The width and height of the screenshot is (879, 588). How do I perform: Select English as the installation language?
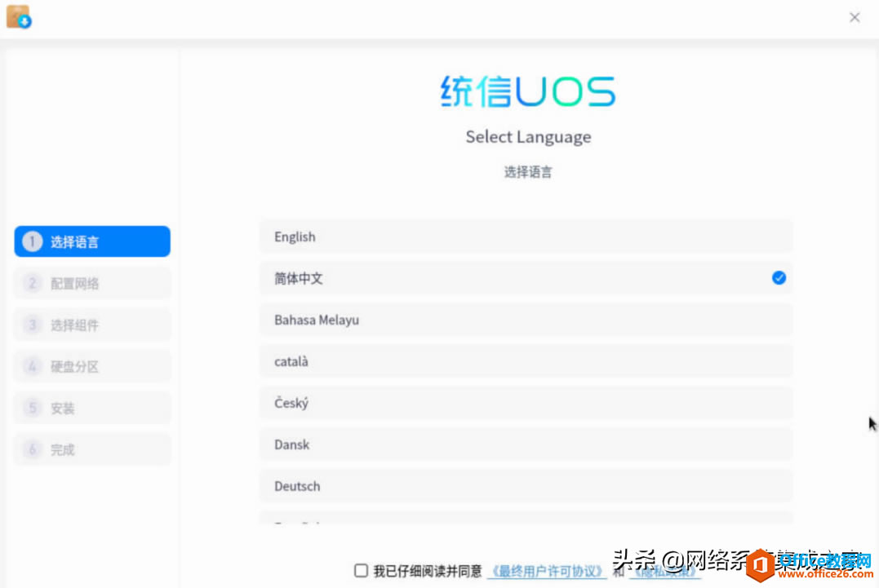[526, 237]
